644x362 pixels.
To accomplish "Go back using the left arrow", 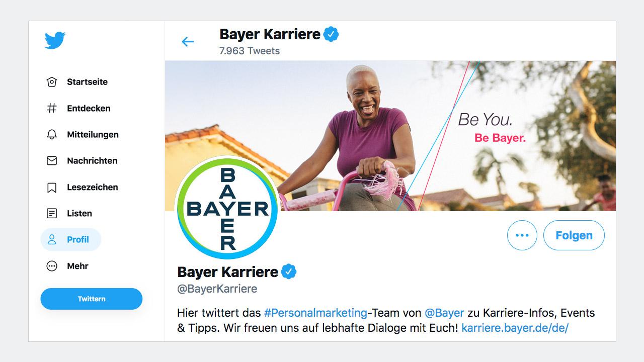I will pyautogui.click(x=188, y=41).
